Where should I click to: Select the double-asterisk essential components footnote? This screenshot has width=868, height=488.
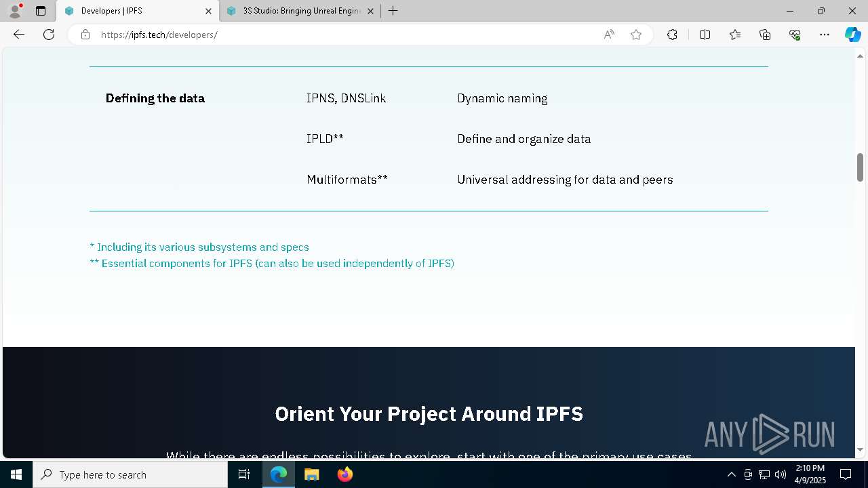[272, 264]
